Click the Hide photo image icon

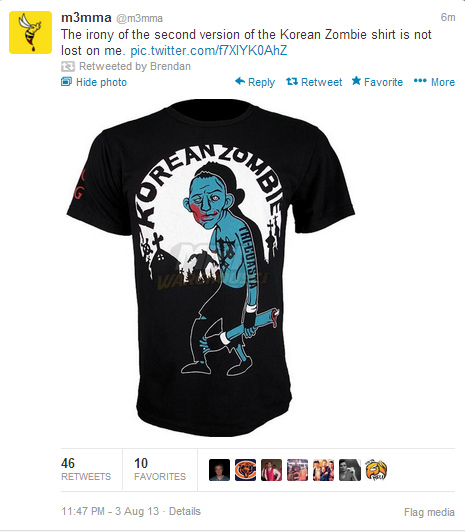(66, 82)
